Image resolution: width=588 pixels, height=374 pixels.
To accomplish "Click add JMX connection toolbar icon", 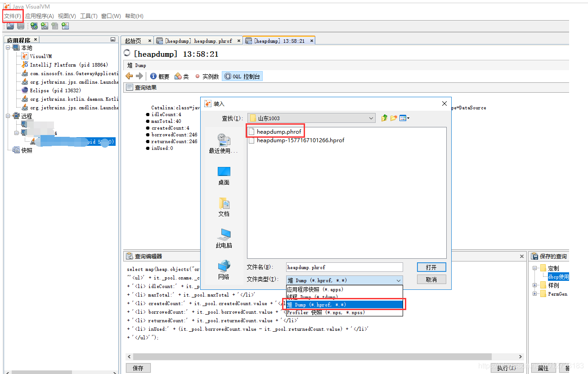I will (x=45, y=26).
